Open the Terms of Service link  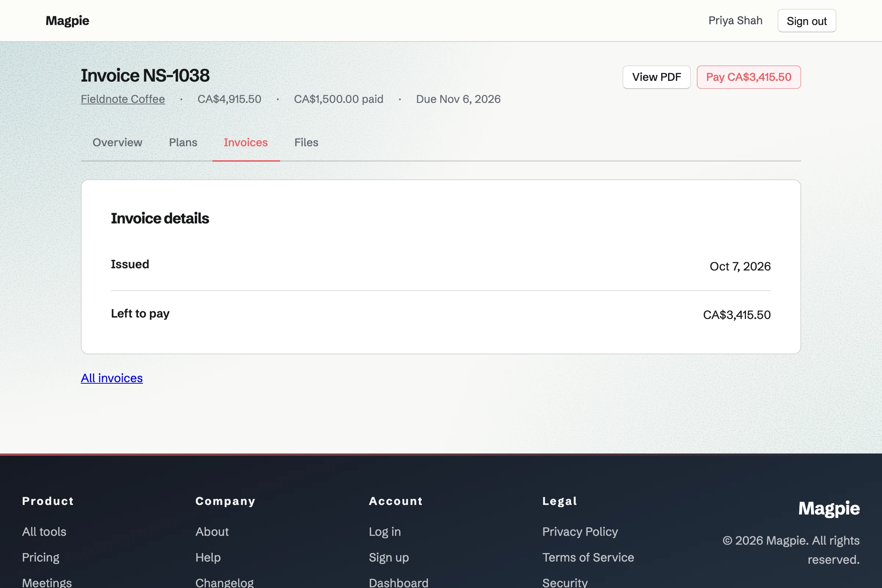(x=588, y=557)
